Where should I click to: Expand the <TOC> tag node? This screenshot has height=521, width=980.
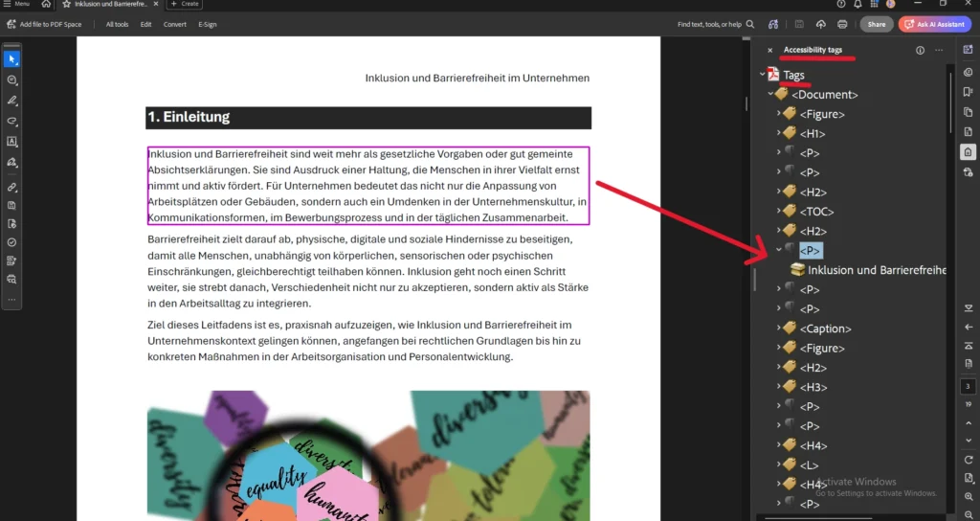(779, 211)
